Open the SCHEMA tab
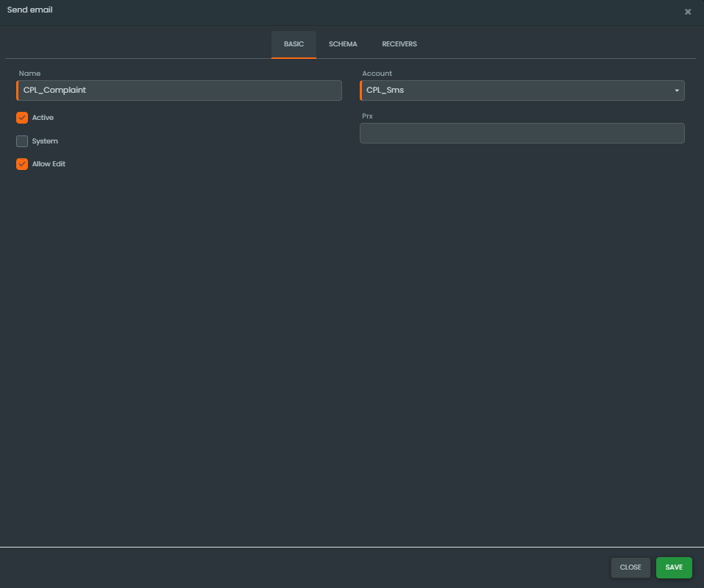This screenshot has height=588, width=704. point(343,44)
